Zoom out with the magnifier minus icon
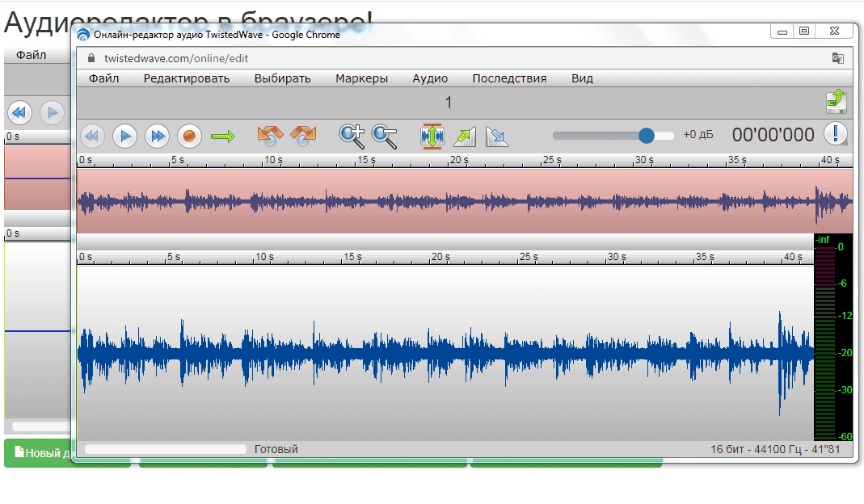 pyautogui.click(x=384, y=136)
